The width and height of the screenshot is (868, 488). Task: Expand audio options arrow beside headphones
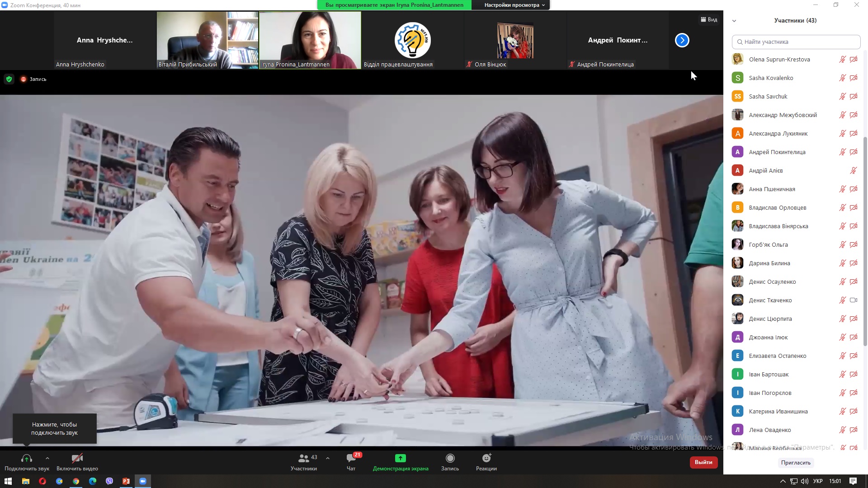(x=47, y=458)
